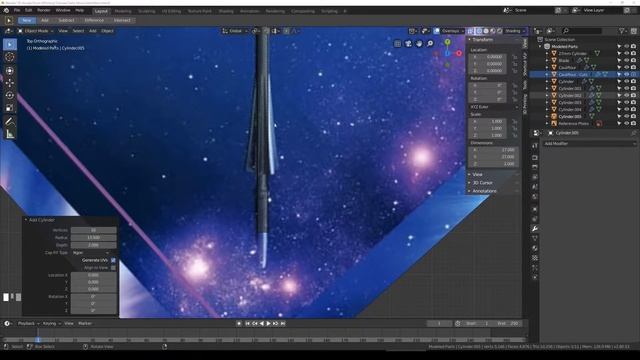Open the Add Modifier dropdown

click(x=589, y=143)
